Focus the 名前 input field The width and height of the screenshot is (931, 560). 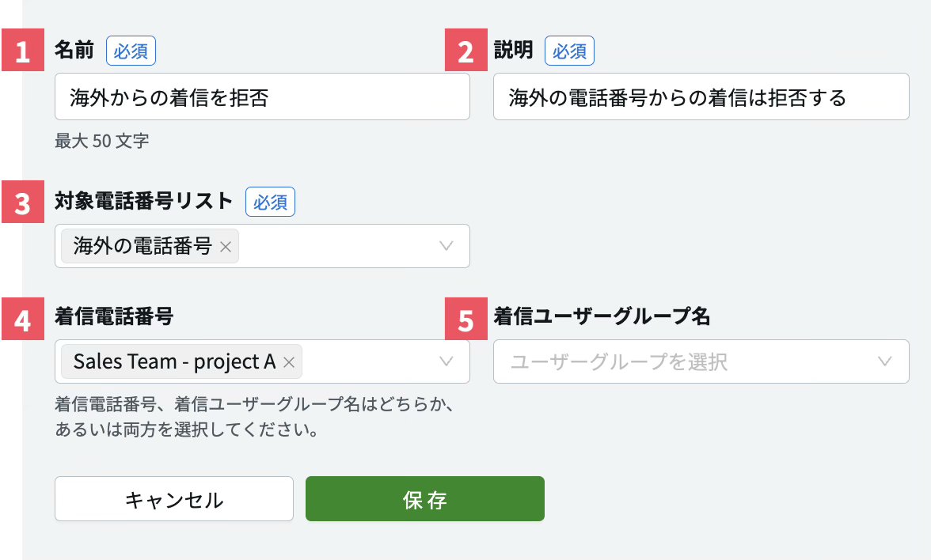[x=263, y=96]
